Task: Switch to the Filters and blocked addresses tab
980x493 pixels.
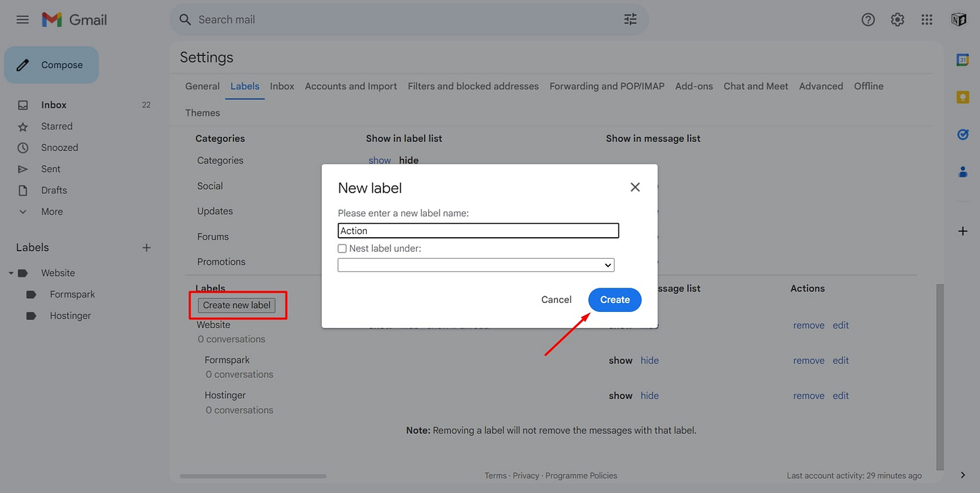Action: coord(473,86)
